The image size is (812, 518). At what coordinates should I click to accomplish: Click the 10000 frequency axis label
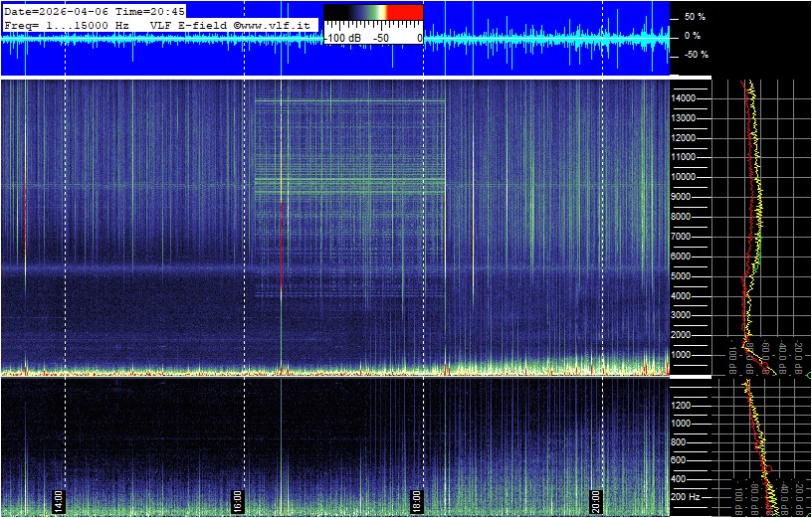click(684, 177)
